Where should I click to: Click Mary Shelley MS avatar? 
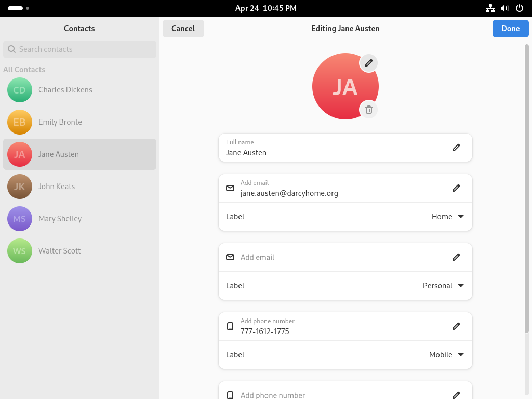click(x=20, y=219)
